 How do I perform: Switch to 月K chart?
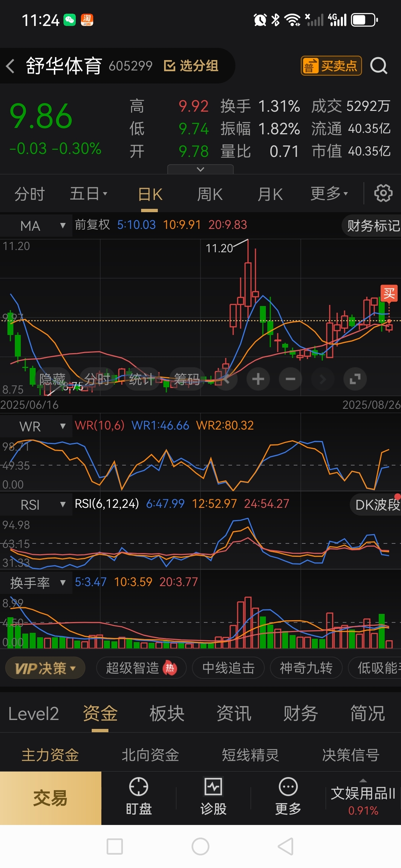(270, 194)
